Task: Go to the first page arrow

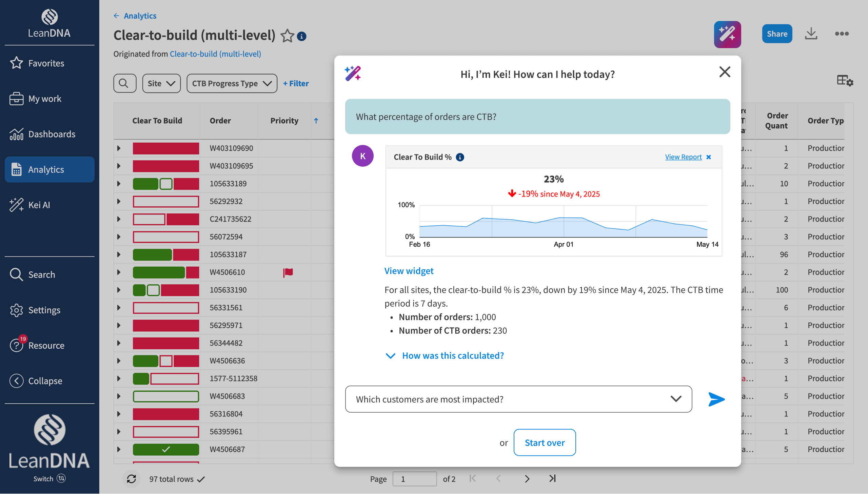Action: [x=473, y=478]
